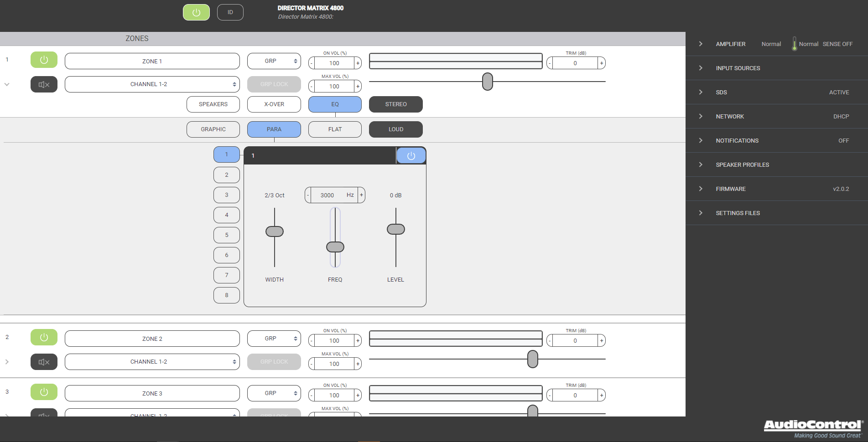The height and width of the screenshot is (442, 868).
Task: Mute Zone 1 speaker icon
Action: (44, 84)
